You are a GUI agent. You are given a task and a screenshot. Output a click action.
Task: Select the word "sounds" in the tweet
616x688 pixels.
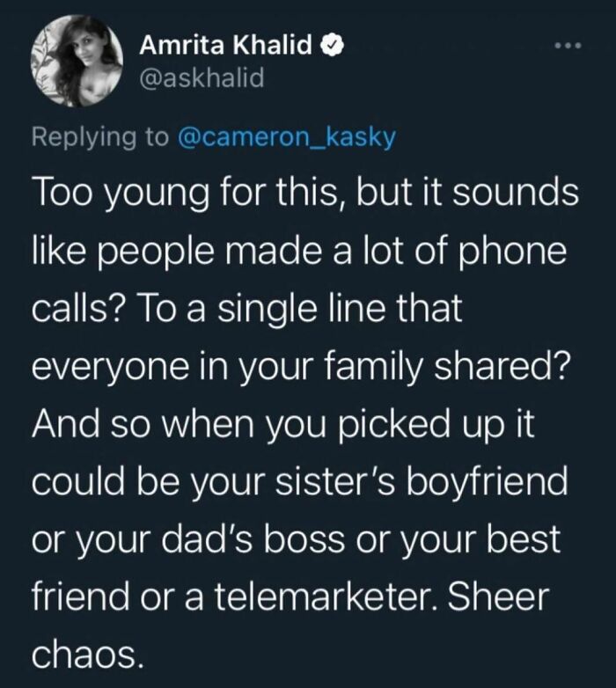(x=516, y=192)
